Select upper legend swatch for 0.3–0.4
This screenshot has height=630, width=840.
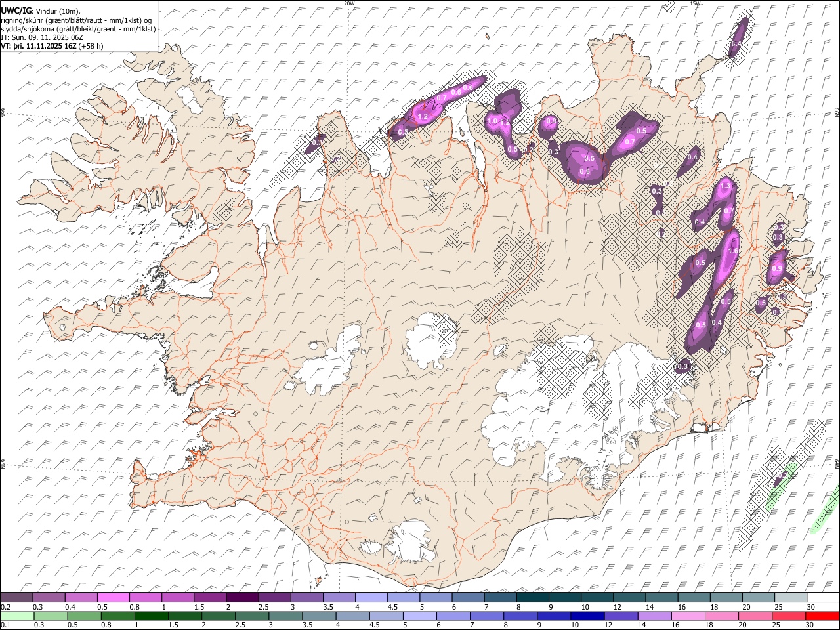coord(49,598)
